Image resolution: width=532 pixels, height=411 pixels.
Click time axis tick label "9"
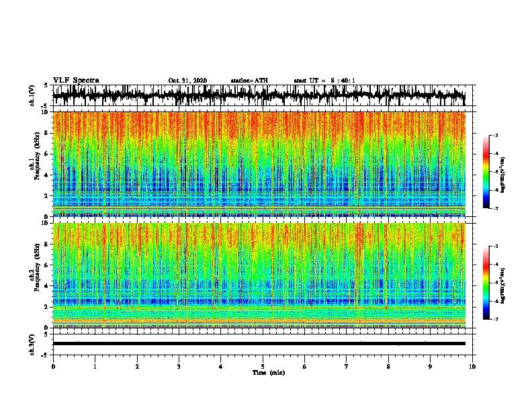pyautogui.click(x=430, y=367)
